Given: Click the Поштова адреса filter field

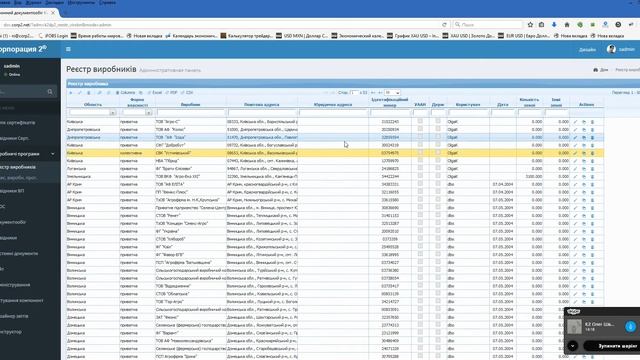Looking at the screenshot, I should coord(262,112).
